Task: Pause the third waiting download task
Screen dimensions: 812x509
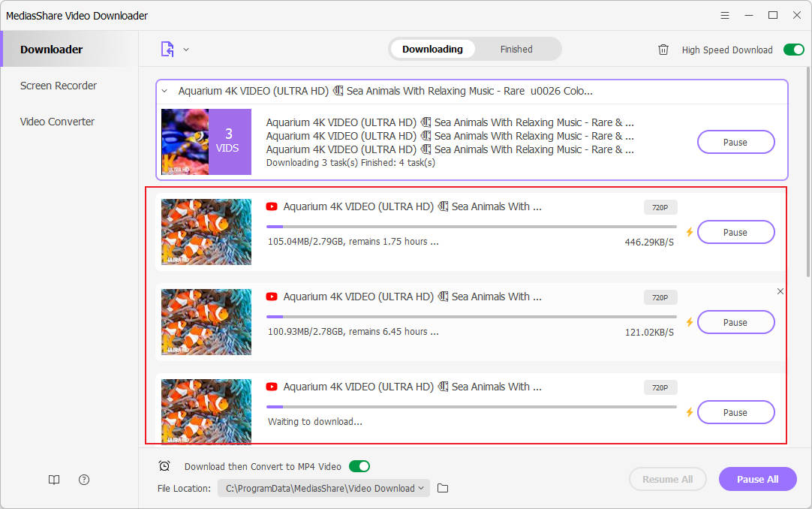Action: [x=735, y=412]
